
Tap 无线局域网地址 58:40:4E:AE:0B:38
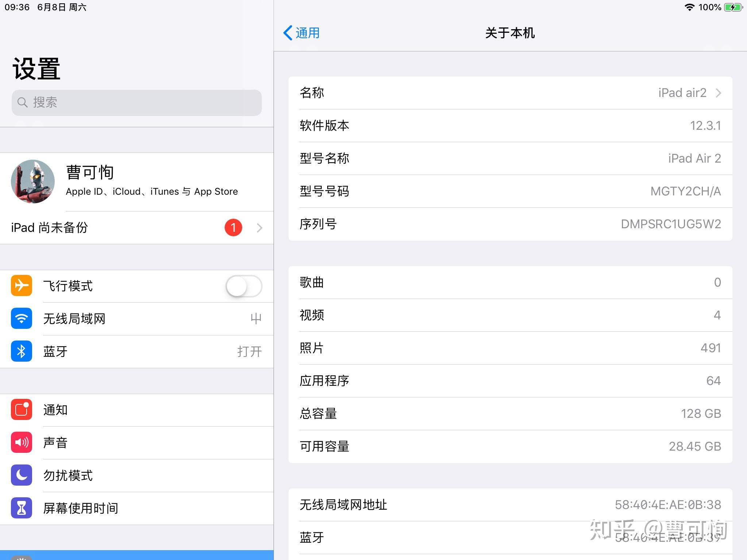[x=668, y=505]
